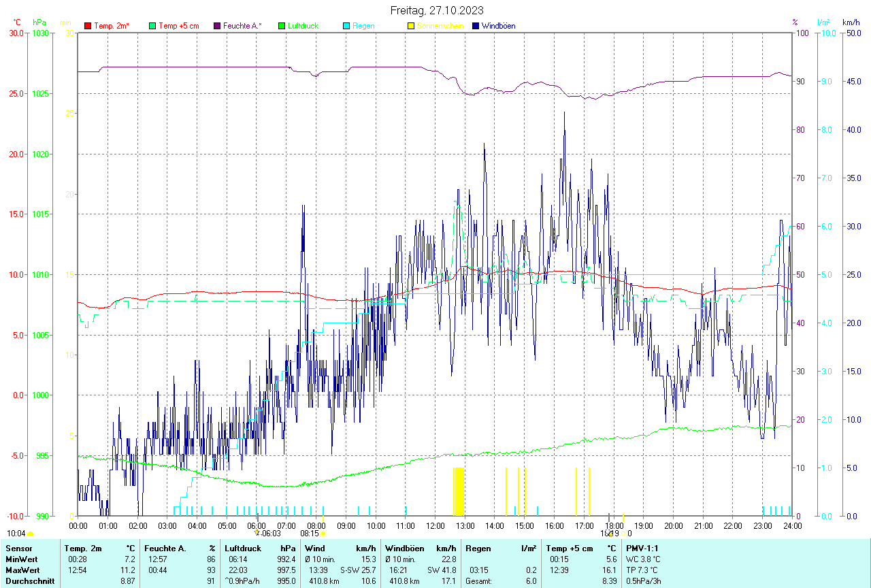Click the 'Windböen' legend label
This screenshot has height=588, width=871.
(x=498, y=26)
